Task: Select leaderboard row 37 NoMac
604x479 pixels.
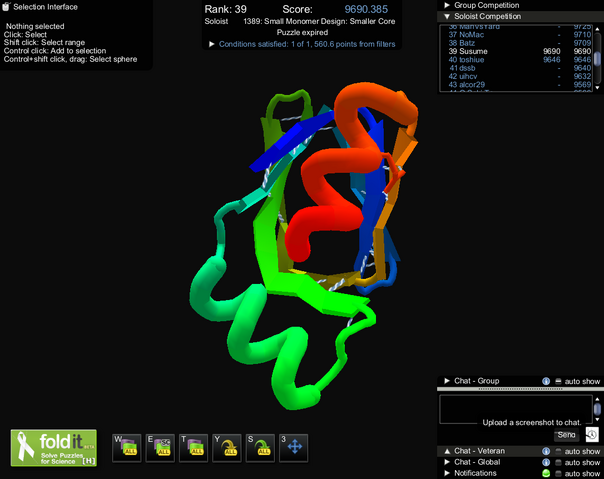Action: (519, 35)
